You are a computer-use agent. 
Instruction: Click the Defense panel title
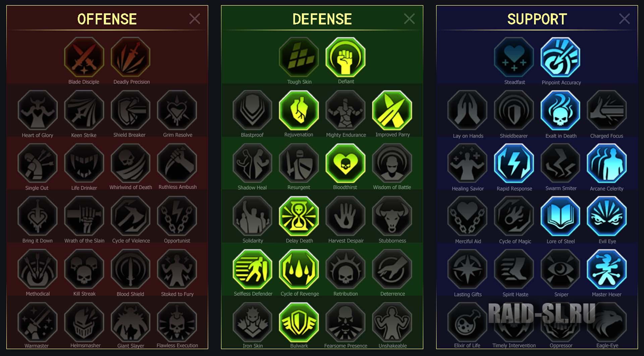tap(322, 19)
